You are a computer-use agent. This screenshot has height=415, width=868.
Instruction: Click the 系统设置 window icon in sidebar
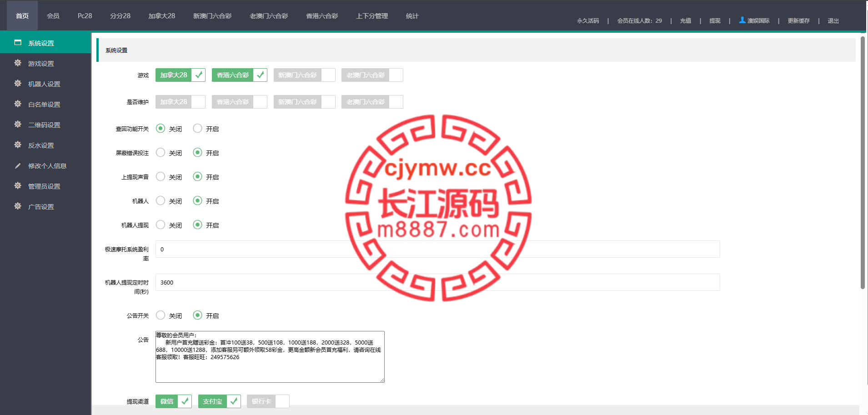click(18, 43)
